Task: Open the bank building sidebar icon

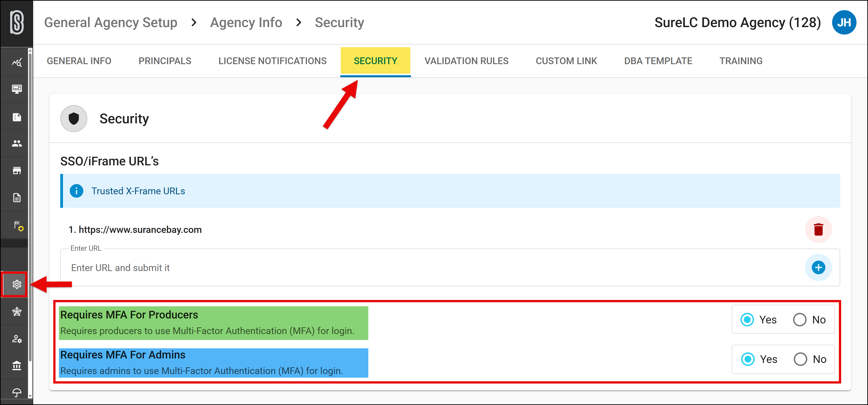Action: [x=16, y=365]
